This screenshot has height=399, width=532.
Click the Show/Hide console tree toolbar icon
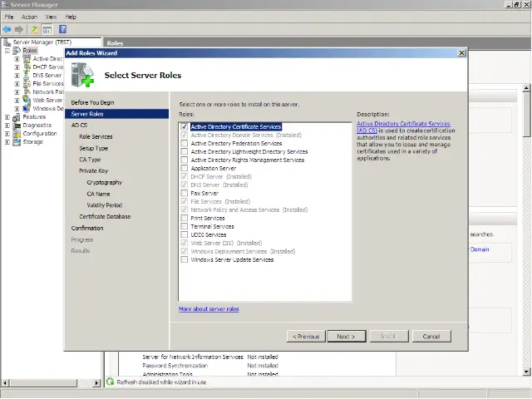47,30
